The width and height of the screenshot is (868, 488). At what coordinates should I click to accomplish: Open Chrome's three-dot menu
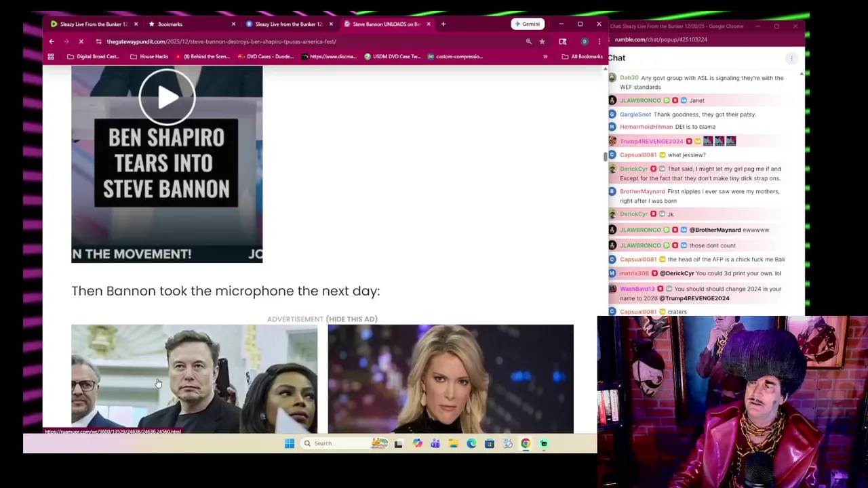click(599, 41)
